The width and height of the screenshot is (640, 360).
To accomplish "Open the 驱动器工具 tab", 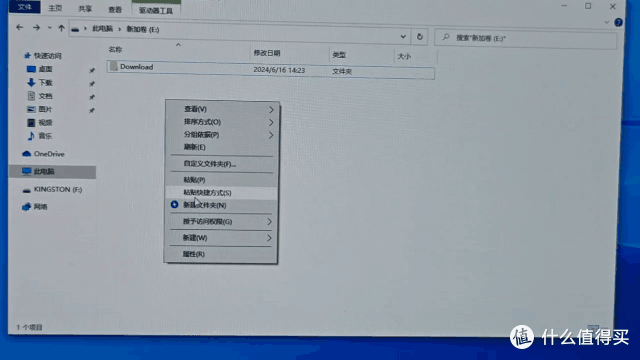I will (156, 10).
